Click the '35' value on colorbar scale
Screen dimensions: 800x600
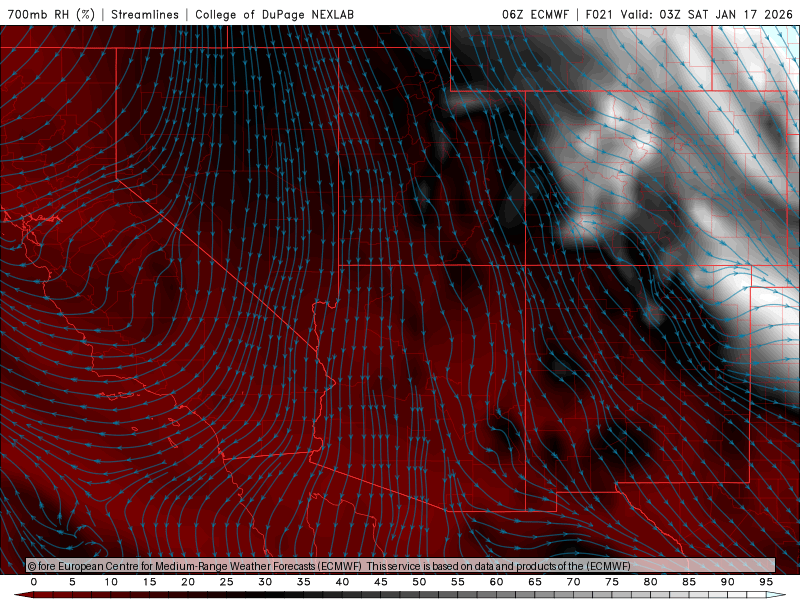click(x=304, y=582)
